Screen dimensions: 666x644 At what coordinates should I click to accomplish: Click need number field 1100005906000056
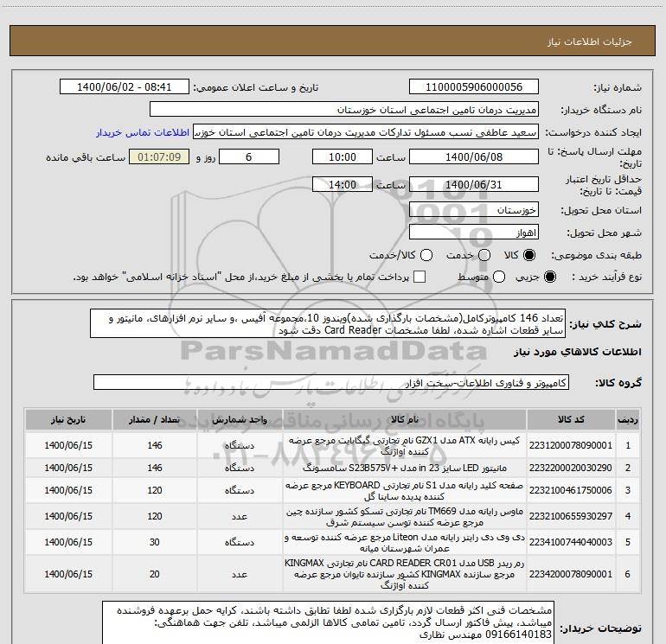click(x=474, y=87)
